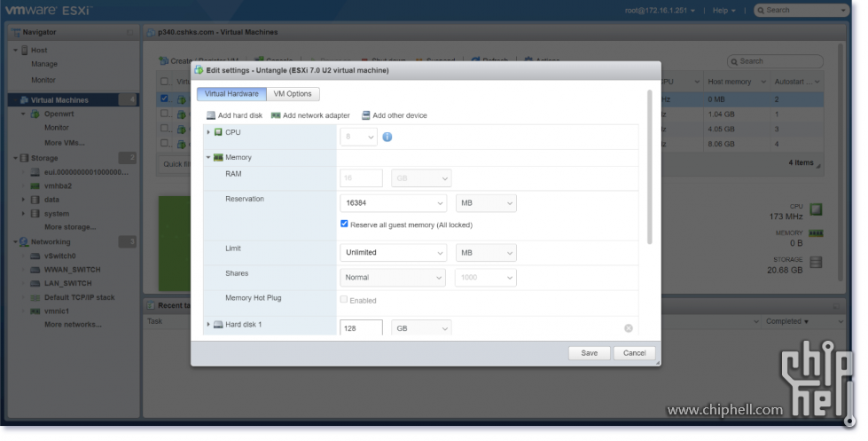The height and width of the screenshot is (441, 868).
Task: Click the CPU chip icon in settings
Action: pos(218,132)
